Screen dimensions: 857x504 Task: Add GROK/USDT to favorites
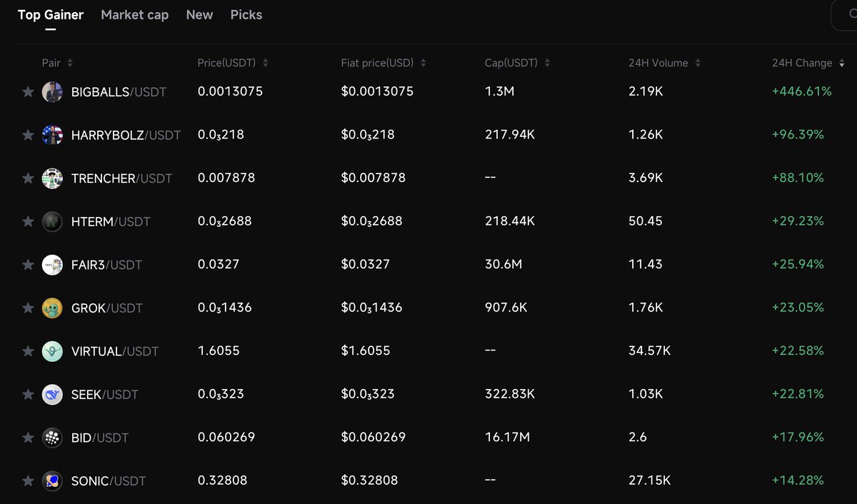point(28,308)
